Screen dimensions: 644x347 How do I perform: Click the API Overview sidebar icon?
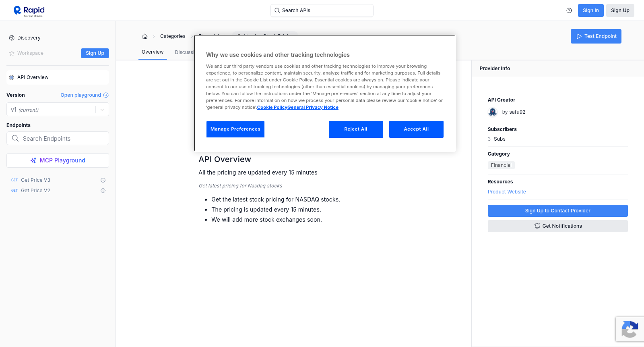click(12, 77)
